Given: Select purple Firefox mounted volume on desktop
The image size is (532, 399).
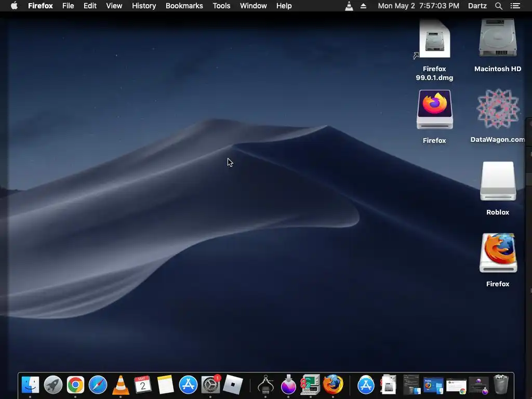Looking at the screenshot, I should (434, 117).
